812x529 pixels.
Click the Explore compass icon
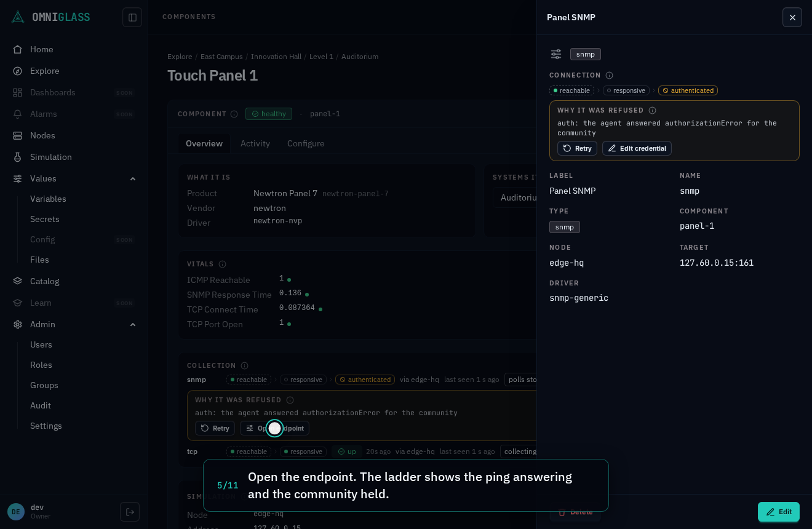pyautogui.click(x=18, y=71)
